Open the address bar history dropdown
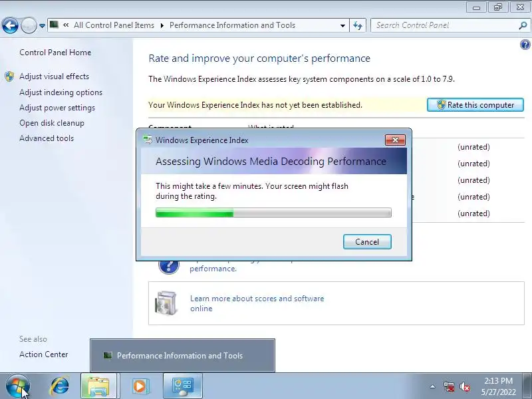This screenshot has height=399, width=532. [342, 25]
